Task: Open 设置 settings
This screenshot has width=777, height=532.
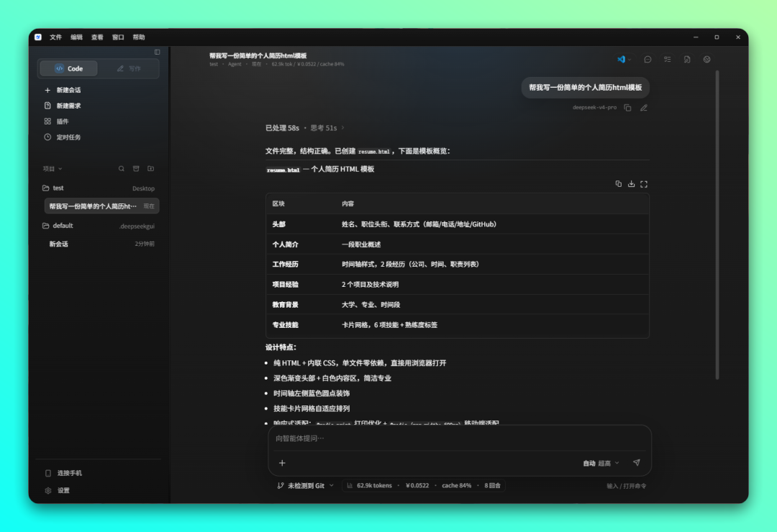Action: tap(58, 490)
